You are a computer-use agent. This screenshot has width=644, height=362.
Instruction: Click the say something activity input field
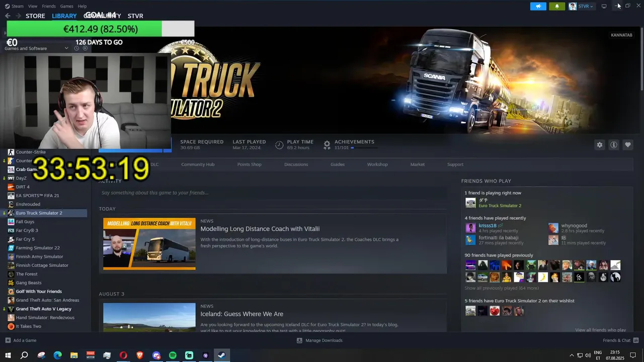point(272,193)
